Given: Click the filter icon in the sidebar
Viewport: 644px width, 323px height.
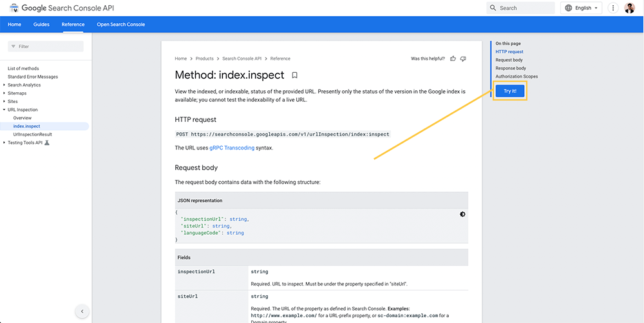Looking at the screenshot, I should (x=13, y=46).
